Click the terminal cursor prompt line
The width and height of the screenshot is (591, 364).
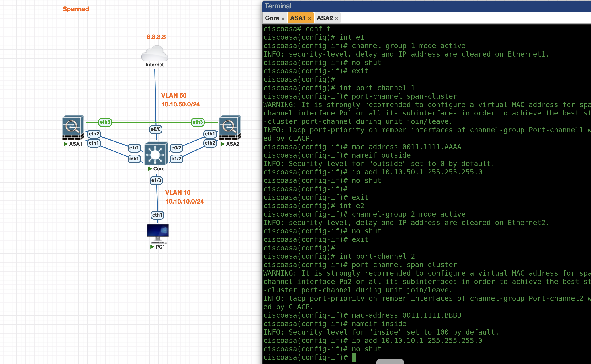click(x=353, y=357)
